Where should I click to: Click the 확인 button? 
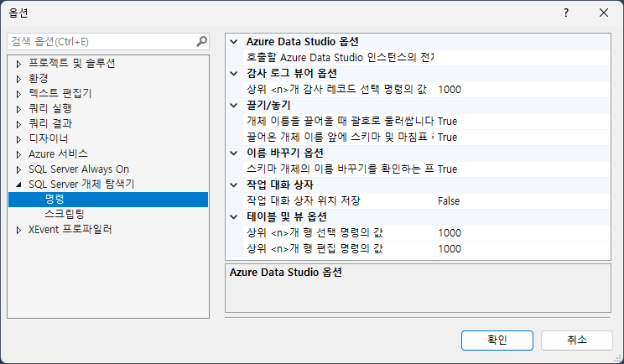pyautogui.click(x=497, y=341)
